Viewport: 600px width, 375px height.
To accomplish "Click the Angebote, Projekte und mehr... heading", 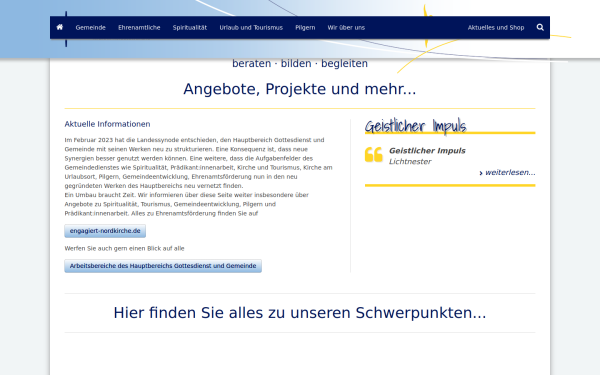I will coord(300,89).
